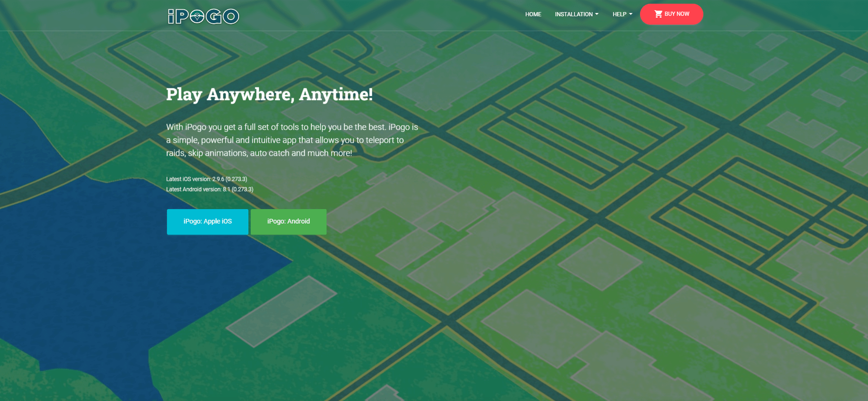This screenshot has width=868, height=401.
Task: Click the 'Latest Android version: 8.1' text
Action: (x=210, y=189)
